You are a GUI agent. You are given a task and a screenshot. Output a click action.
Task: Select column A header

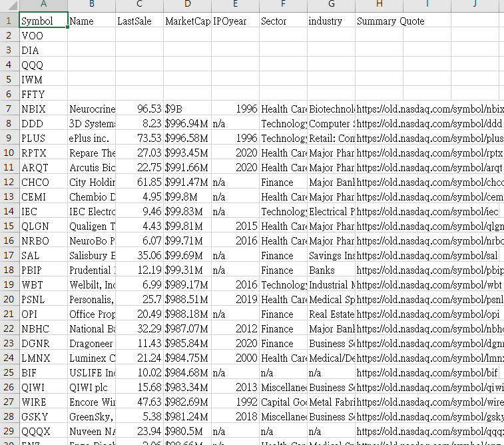(43, 5)
